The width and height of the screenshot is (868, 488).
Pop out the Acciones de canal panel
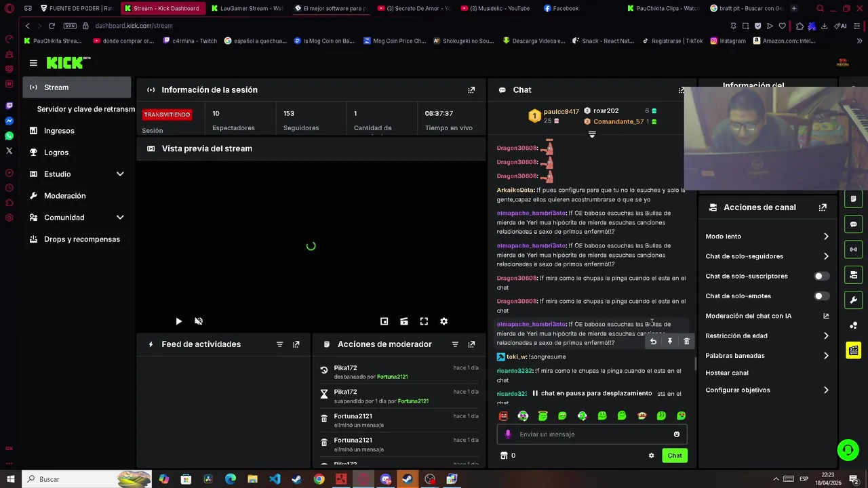[823, 207]
